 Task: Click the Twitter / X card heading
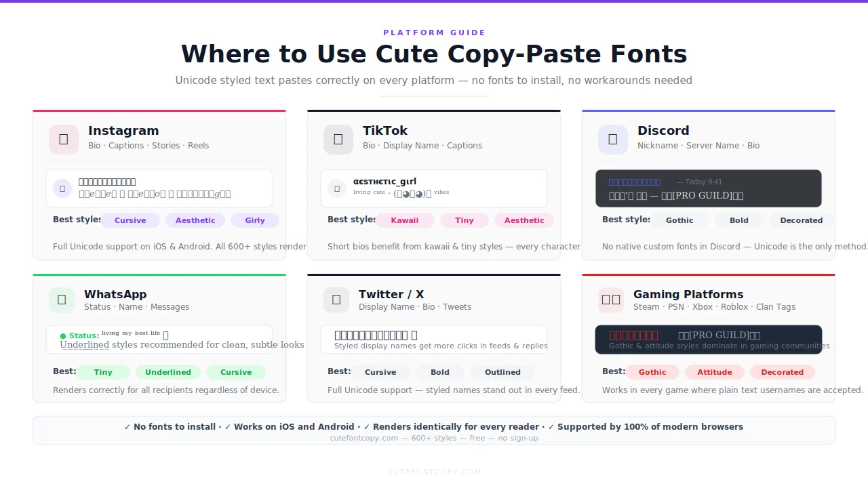coord(391,294)
